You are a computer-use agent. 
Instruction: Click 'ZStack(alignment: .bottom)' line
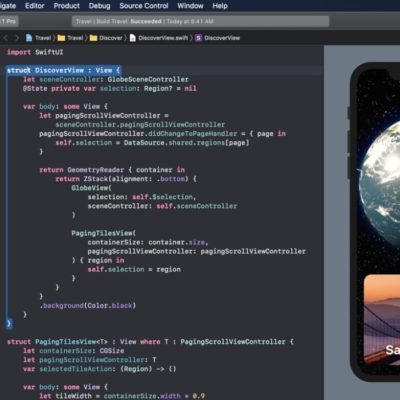pos(126,179)
